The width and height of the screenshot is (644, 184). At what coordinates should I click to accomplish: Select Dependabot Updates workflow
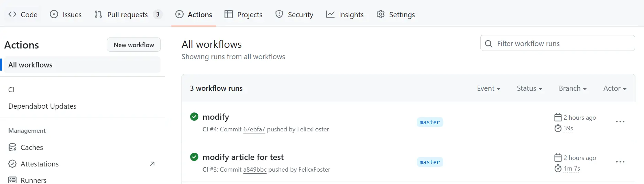point(42,106)
